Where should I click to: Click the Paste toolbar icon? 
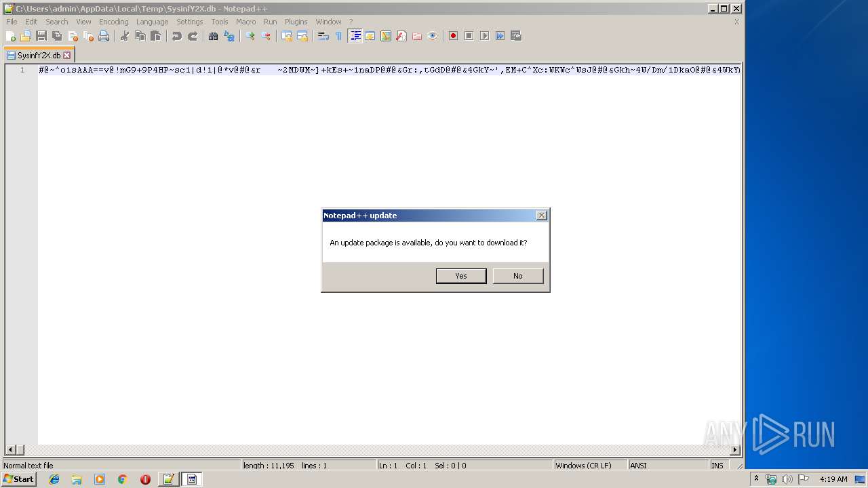click(x=156, y=36)
